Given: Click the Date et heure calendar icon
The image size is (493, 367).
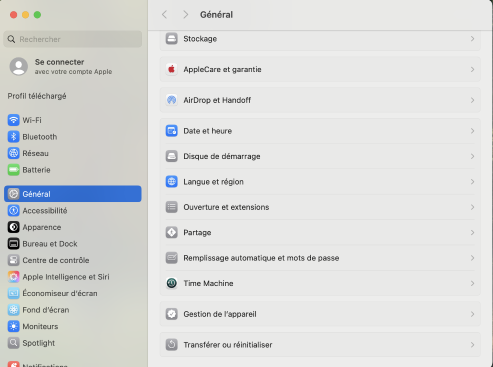Looking at the screenshot, I should coord(172,131).
